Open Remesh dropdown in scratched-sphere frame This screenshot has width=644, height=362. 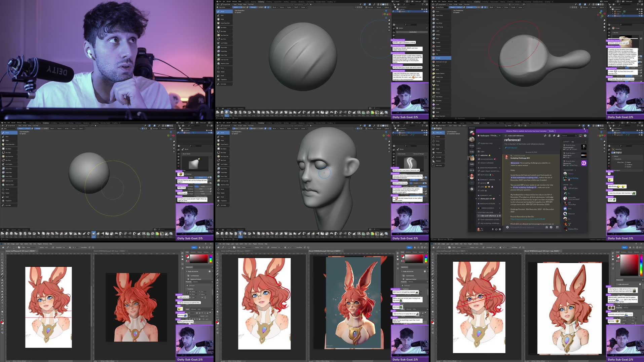[379, 7]
